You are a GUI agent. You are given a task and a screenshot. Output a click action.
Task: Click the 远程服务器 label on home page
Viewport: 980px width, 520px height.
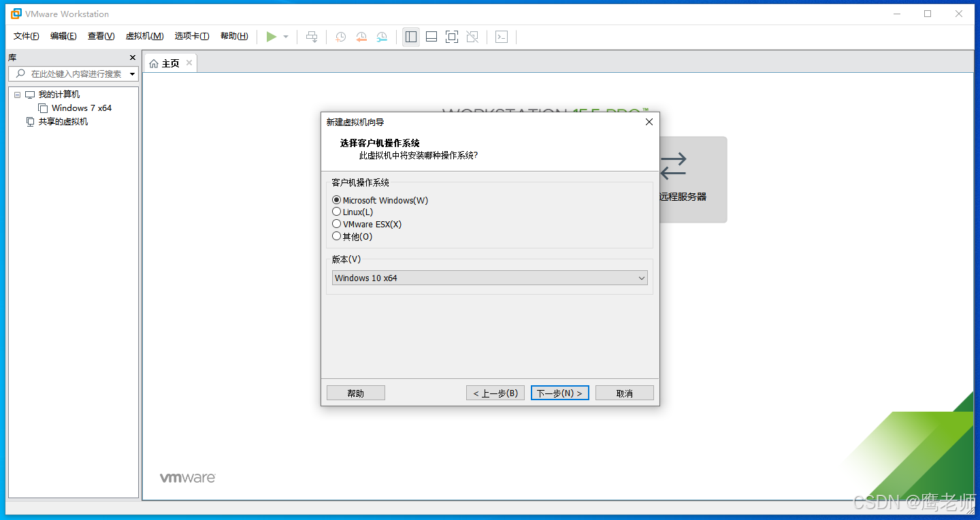pos(683,197)
